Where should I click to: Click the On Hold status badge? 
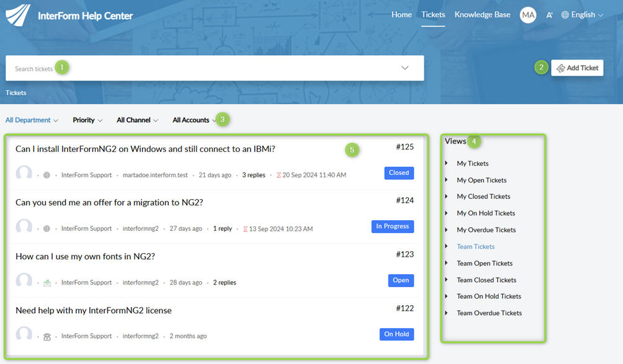pyautogui.click(x=397, y=334)
